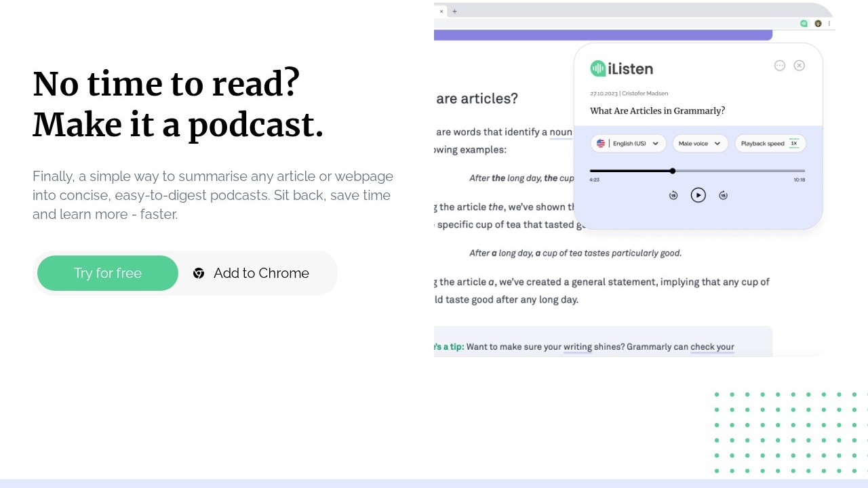The height and width of the screenshot is (488, 868).
Task: Click the audio progress slider handle
Action: coord(673,171)
